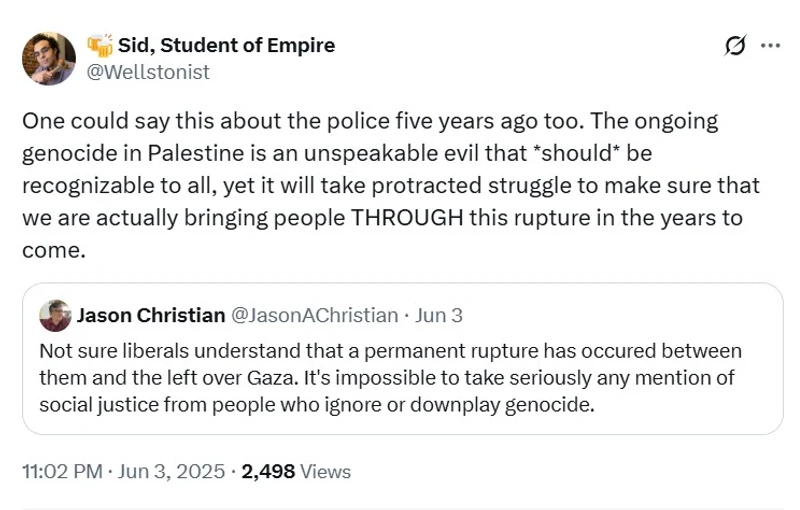Visit the @Wellstonist handle link
Screen dimensions: 800x510
click(x=148, y=71)
